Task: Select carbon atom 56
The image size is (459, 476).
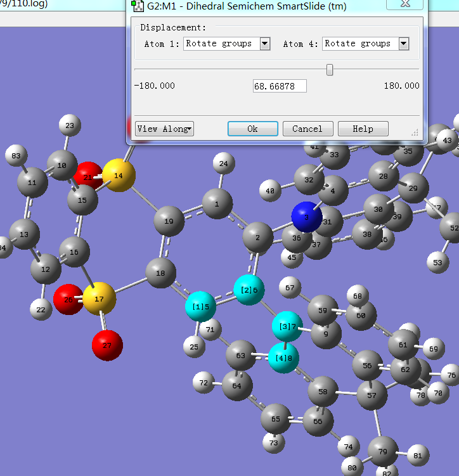Action: click(367, 366)
